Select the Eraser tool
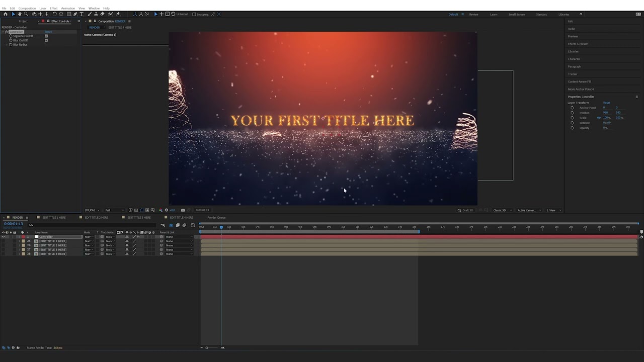644x362 pixels. click(103, 14)
